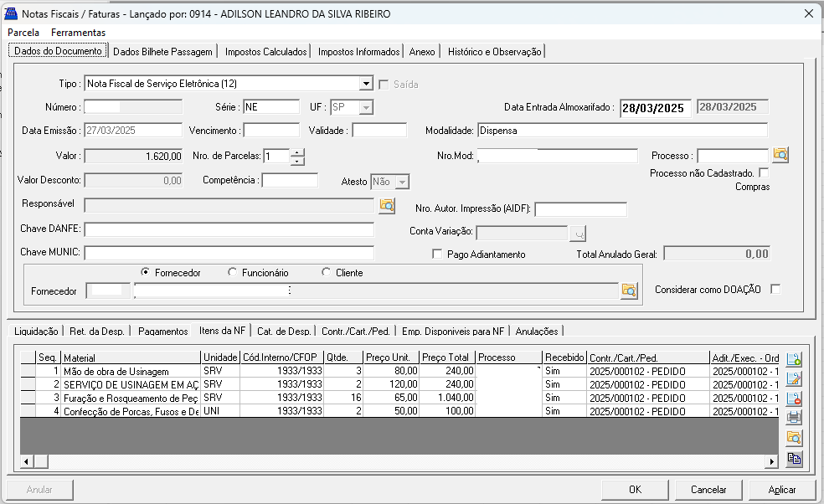Open the Processo search folder icon
Screen dimensions: 824x504
point(780,155)
